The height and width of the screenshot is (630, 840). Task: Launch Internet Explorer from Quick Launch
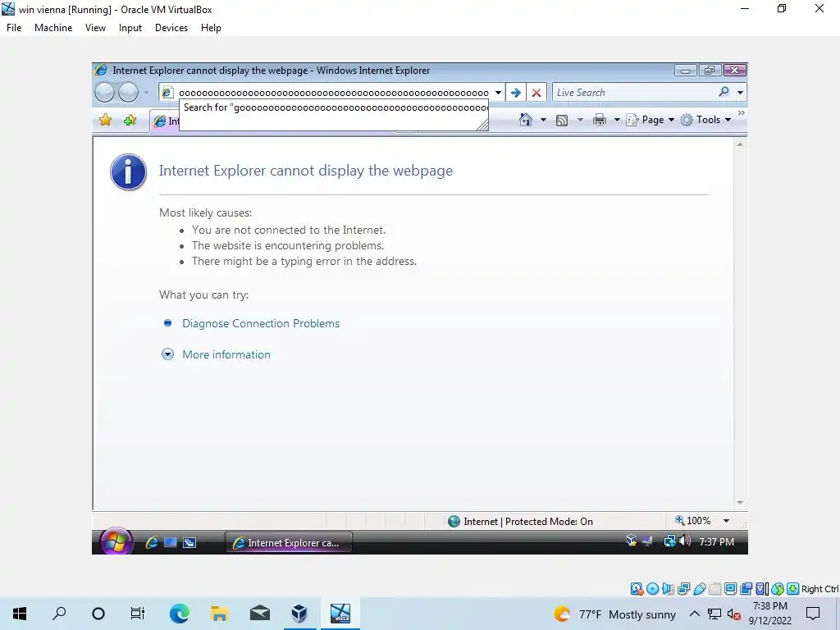(152, 542)
